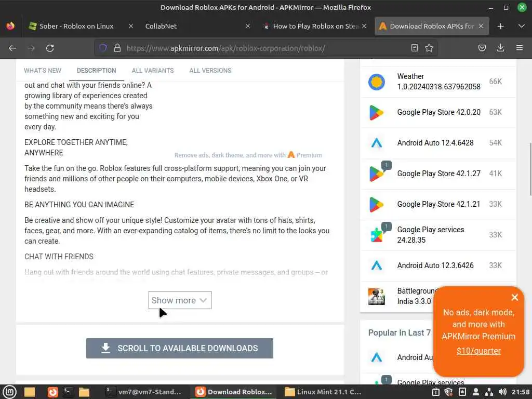The height and width of the screenshot is (399, 532).
Task: Open Android Auto 12.3.6426 listing
Action: (435, 265)
